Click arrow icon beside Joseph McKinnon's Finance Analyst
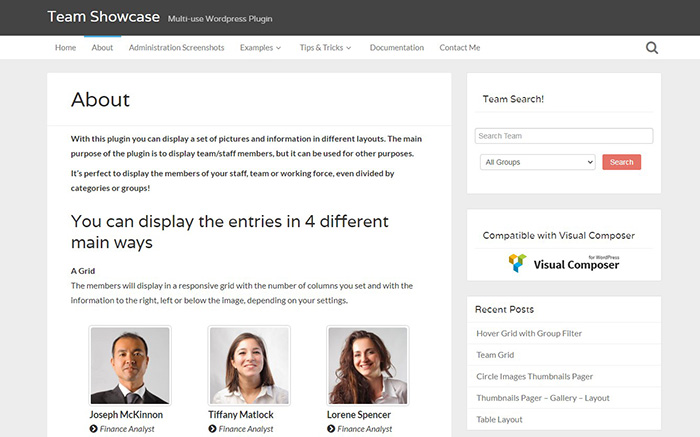The image size is (700, 437). point(93,429)
